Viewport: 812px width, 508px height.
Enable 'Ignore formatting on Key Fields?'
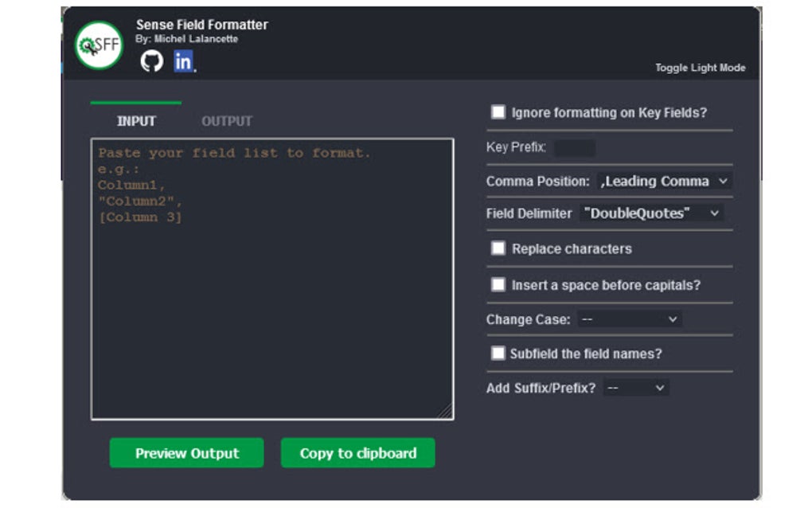[500, 112]
